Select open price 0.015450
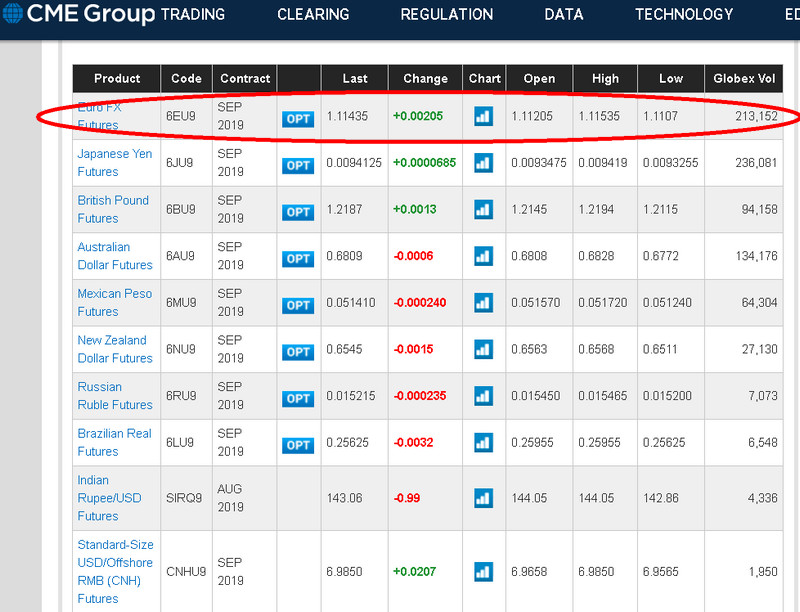Viewport: 800px width, 612px height. (x=536, y=396)
